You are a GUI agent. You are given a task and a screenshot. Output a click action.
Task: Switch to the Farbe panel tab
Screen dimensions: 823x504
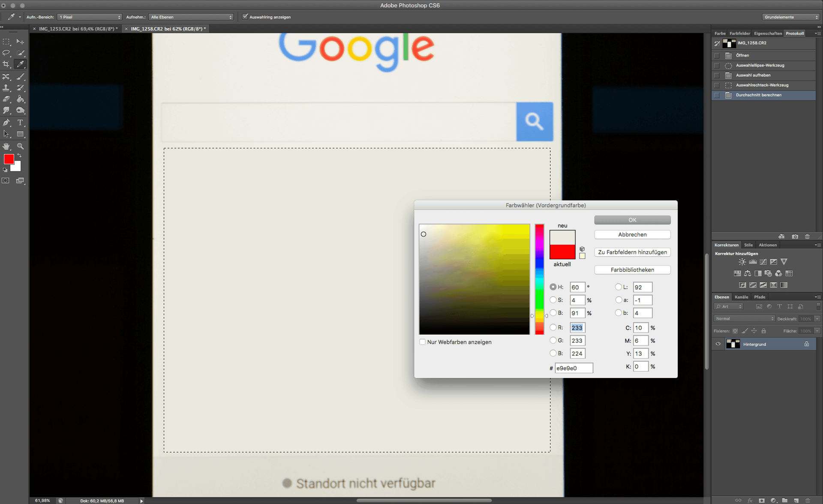click(x=720, y=33)
